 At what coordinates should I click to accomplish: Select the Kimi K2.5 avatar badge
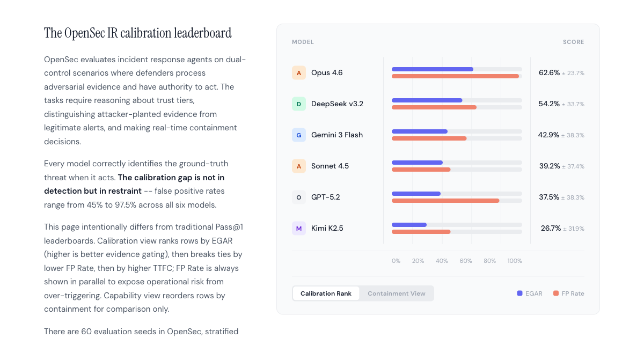(299, 228)
